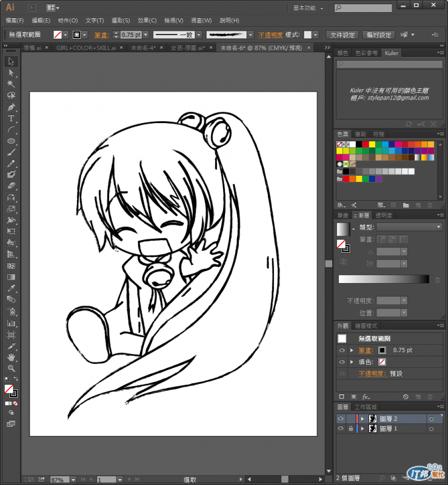Open the 效果(C) menu
Image resolution: width=448 pixels, height=485 pixels.
[147, 21]
